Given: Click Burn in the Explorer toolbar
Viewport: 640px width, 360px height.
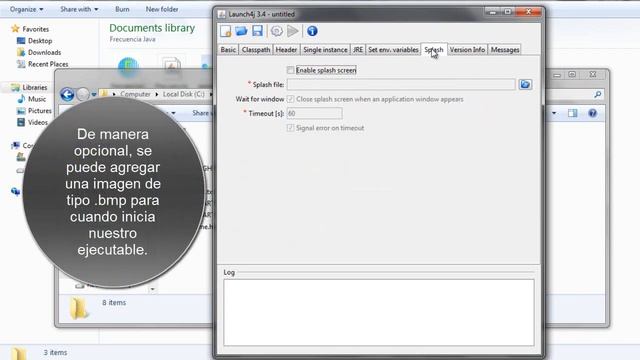Looking at the screenshot, I should tap(122, 9).
